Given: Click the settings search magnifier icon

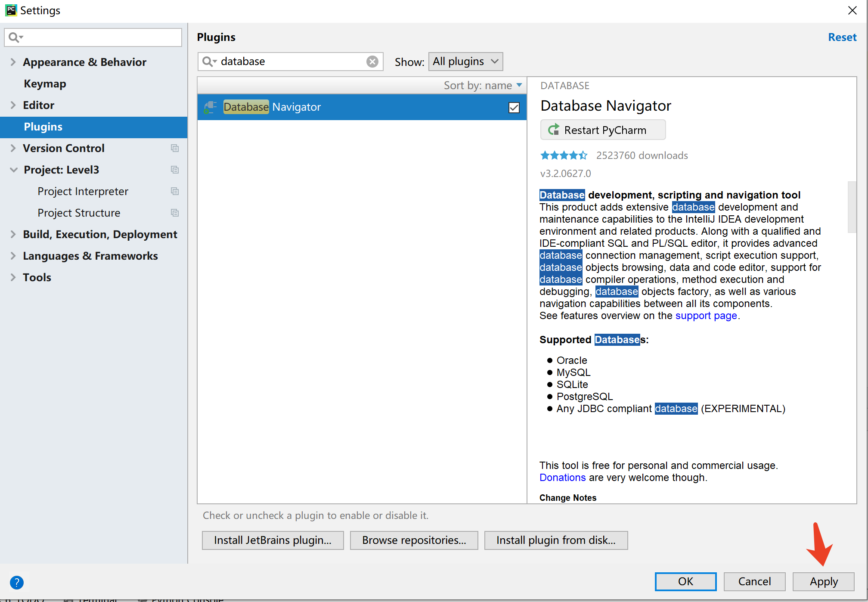Looking at the screenshot, I should coord(15,37).
